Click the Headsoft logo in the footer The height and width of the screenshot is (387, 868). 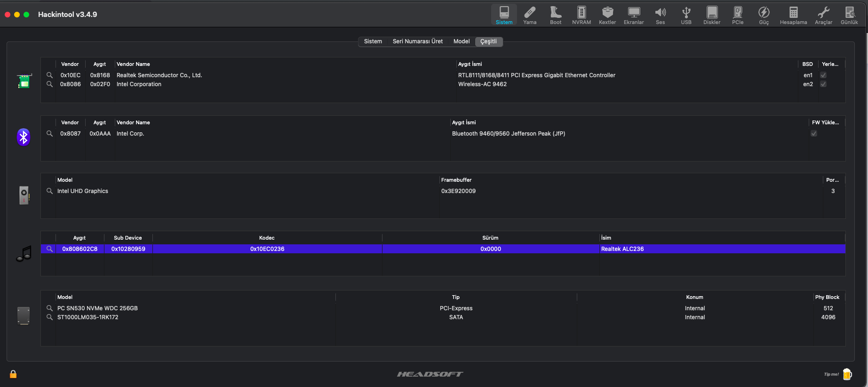pyautogui.click(x=430, y=374)
